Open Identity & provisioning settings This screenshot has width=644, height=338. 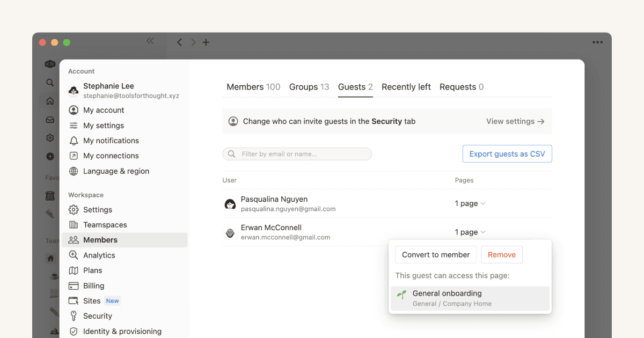(x=122, y=331)
